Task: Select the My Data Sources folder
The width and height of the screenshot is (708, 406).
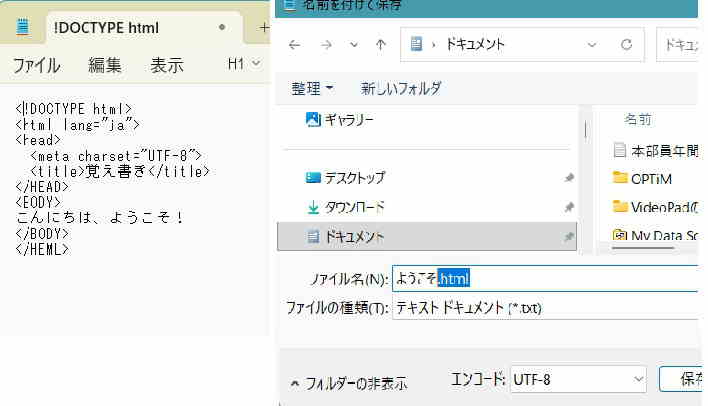Action: (655, 235)
